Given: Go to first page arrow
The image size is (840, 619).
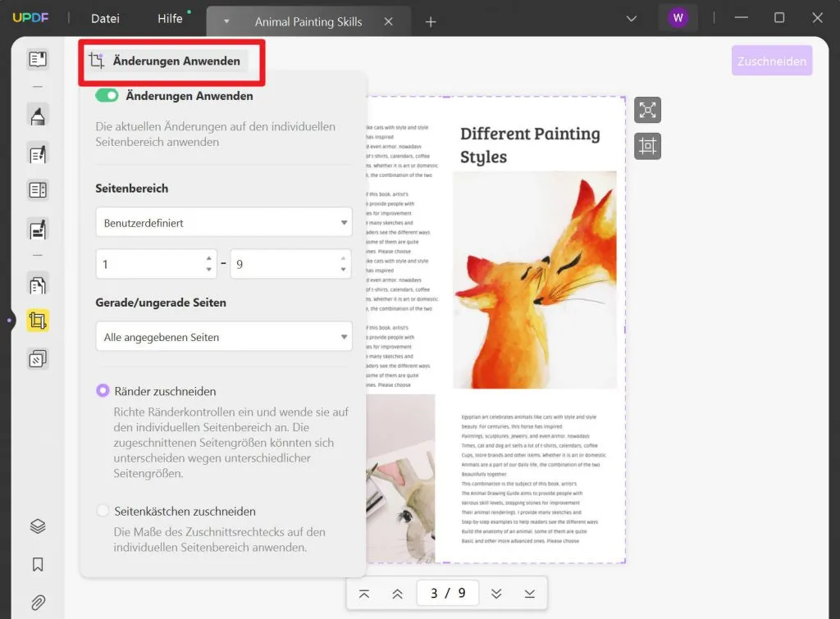Looking at the screenshot, I should coord(364,594).
